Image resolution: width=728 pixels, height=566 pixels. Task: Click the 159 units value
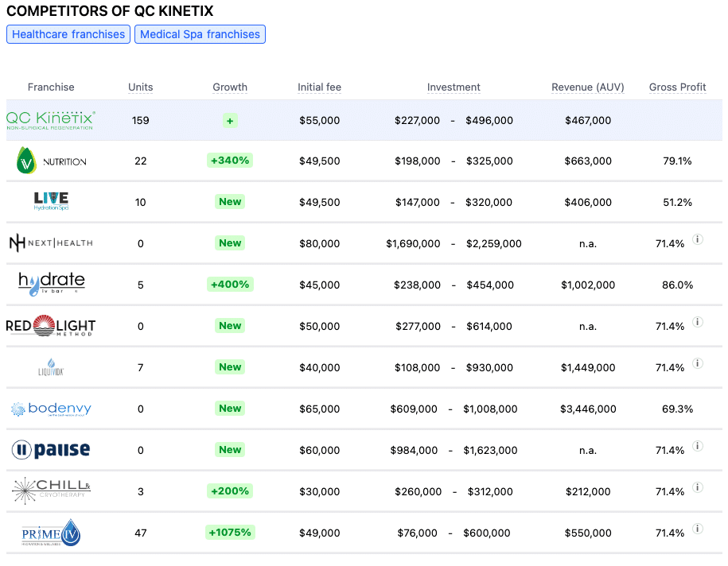click(x=140, y=121)
